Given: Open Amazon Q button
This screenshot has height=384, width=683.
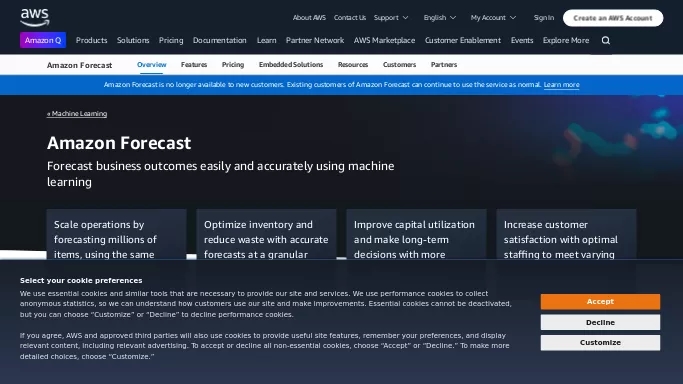Looking at the screenshot, I should 43,40.
